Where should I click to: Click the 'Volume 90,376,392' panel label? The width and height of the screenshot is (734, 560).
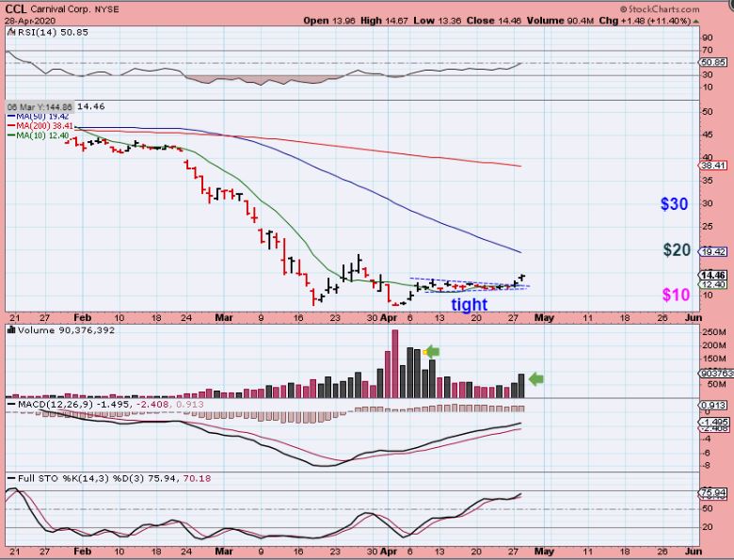click(67, 330)
